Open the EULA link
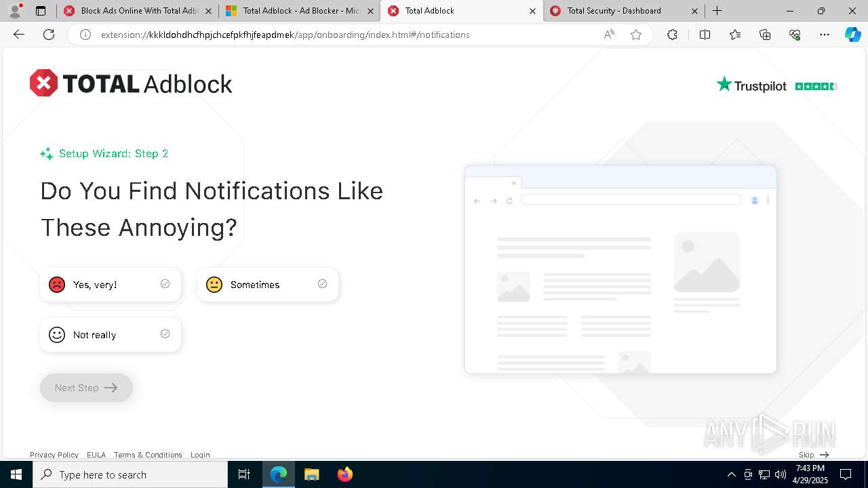The height and width of the screenshot is (488, 868). [x=96, y=455]
